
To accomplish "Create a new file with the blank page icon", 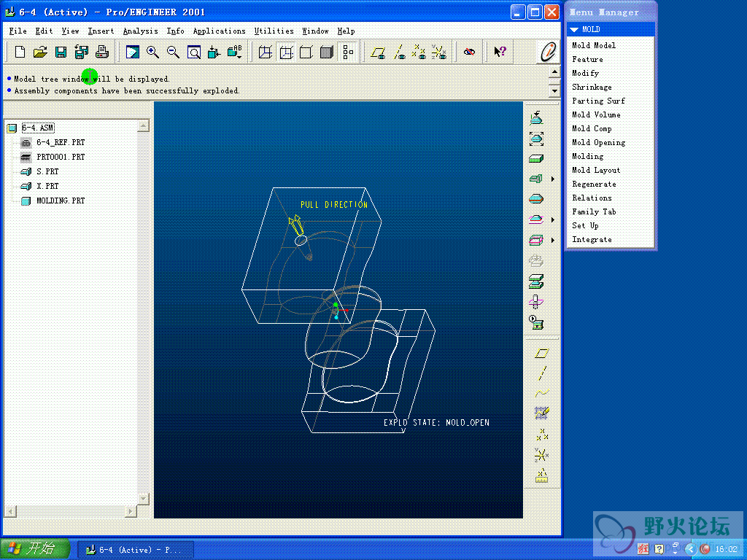I will (20, 52).
